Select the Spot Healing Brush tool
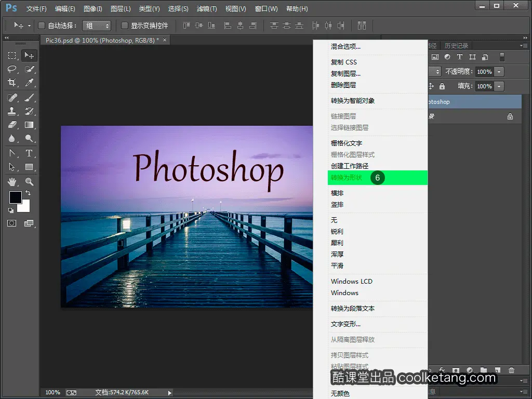This screenshot has height=399, width=532. click(x=12, y=98)
